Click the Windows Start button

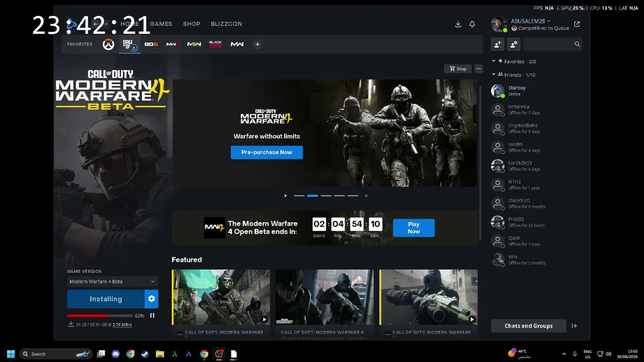point(11,354)
